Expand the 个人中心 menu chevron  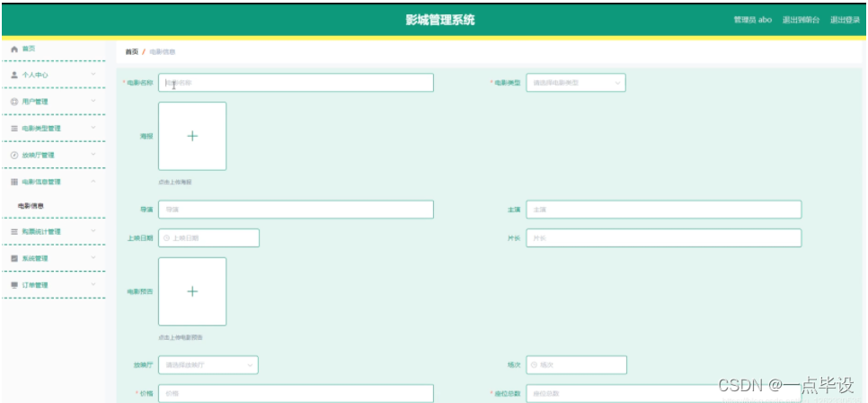[93, 75]
